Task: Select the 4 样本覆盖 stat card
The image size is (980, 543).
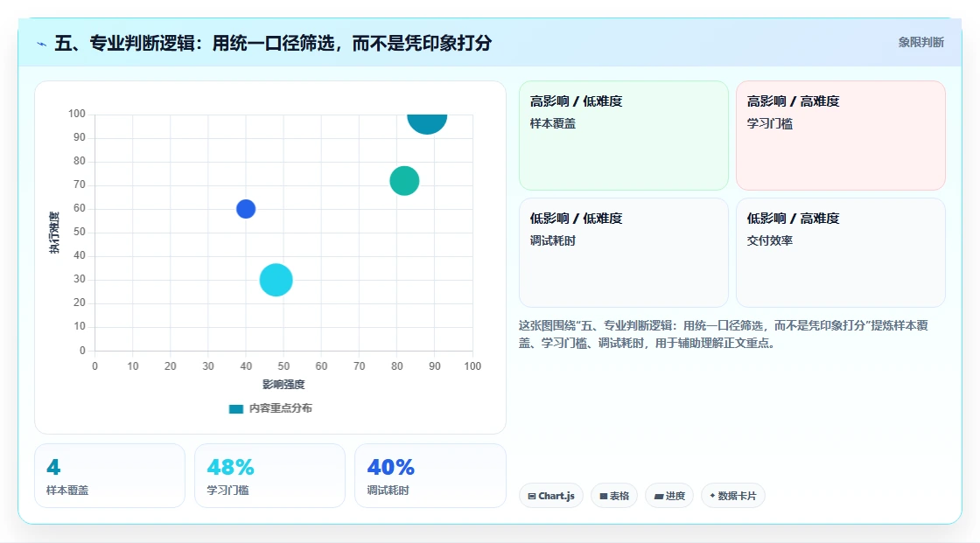Action: [110, 476]
